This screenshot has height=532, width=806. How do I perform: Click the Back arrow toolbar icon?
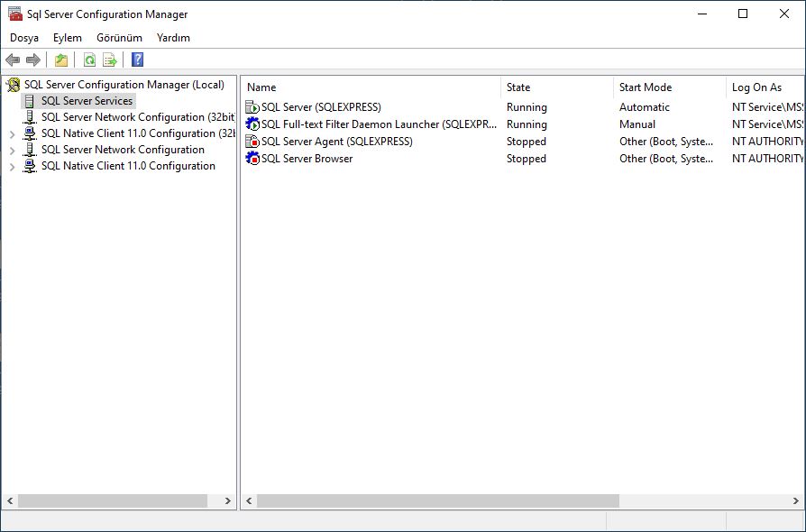[13, 60]
